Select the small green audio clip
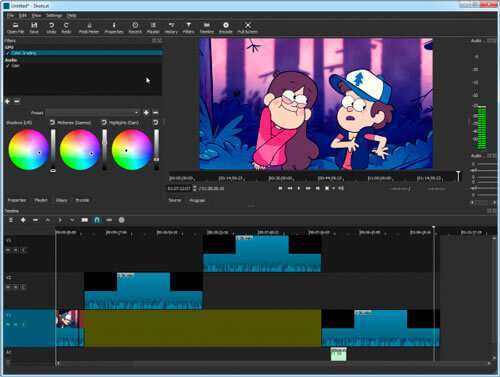Viewport: 500px width, 377px height. pos(339,354)
